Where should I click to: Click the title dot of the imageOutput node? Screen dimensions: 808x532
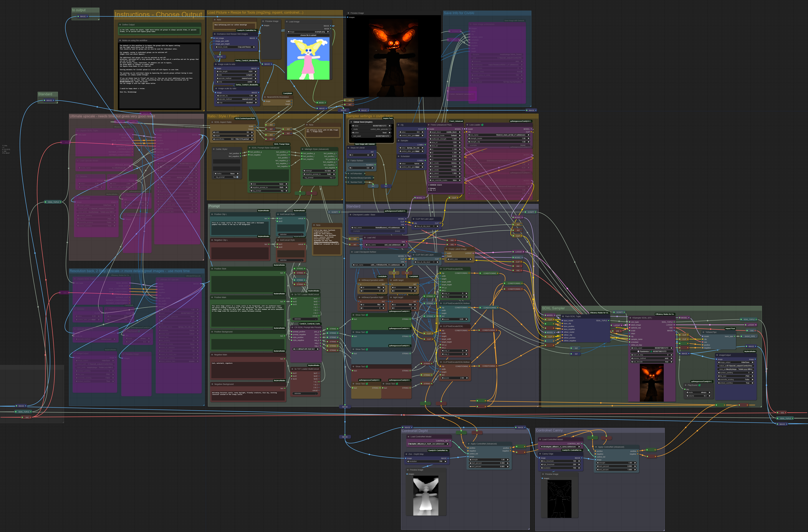coord(717,355)
